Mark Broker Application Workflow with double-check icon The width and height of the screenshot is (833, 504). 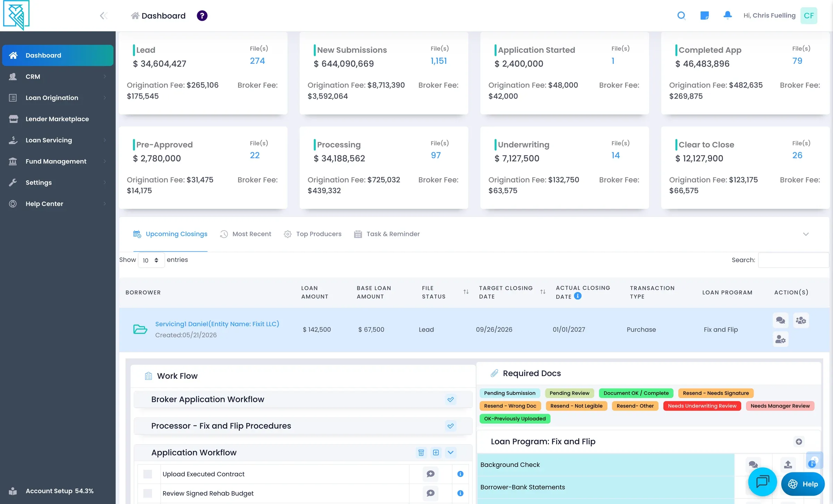pos(451,400)
